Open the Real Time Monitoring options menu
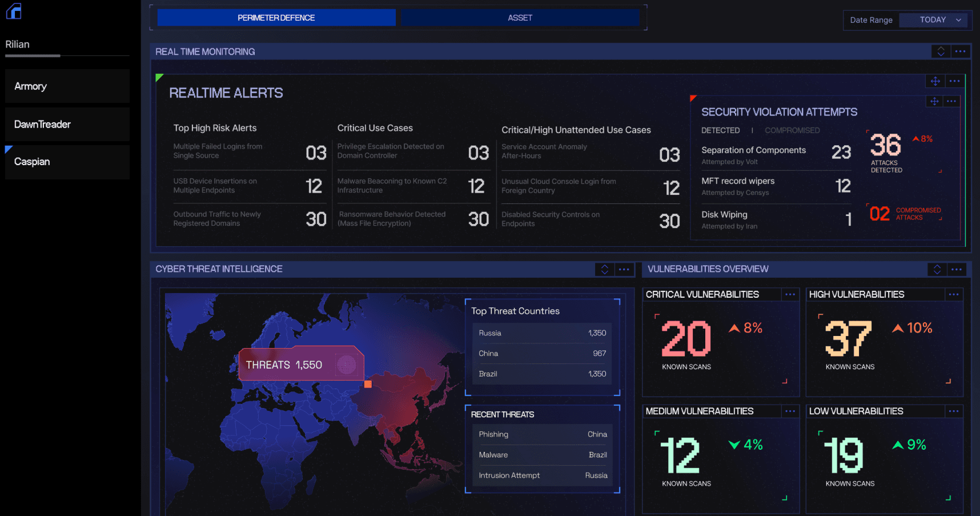The height and width of the screenshot is (516, 980). pos(961,51)
